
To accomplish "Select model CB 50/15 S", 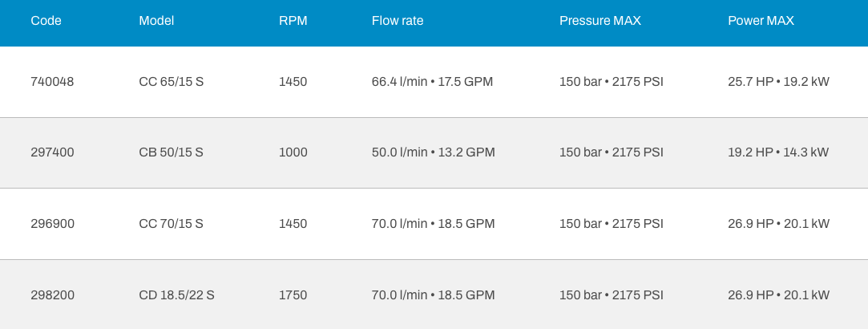I will pos(172,152).
